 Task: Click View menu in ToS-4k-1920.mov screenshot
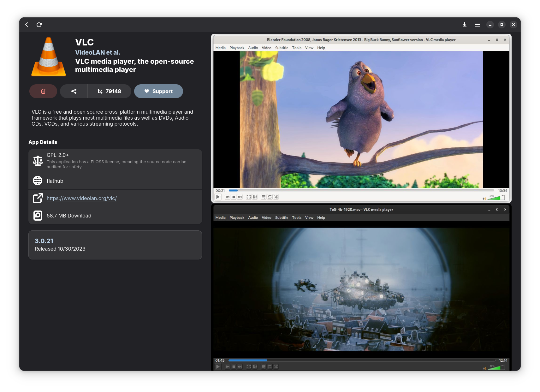[x=309, y=217]
